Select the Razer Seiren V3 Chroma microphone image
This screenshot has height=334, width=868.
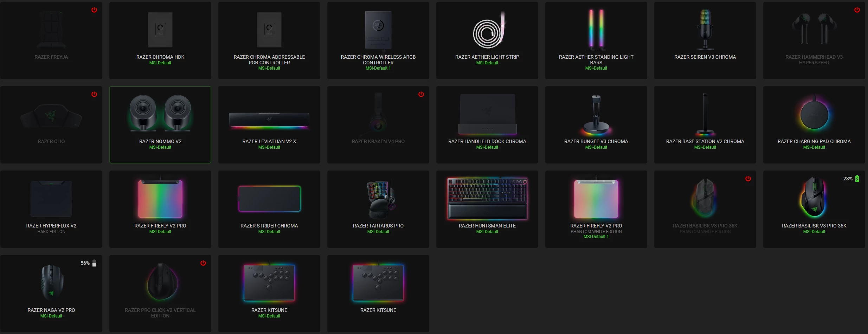click(705, 30)
